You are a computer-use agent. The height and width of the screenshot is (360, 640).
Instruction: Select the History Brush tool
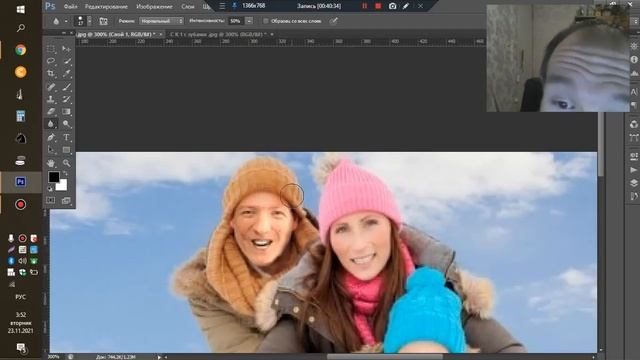click(x=66, y=99)
